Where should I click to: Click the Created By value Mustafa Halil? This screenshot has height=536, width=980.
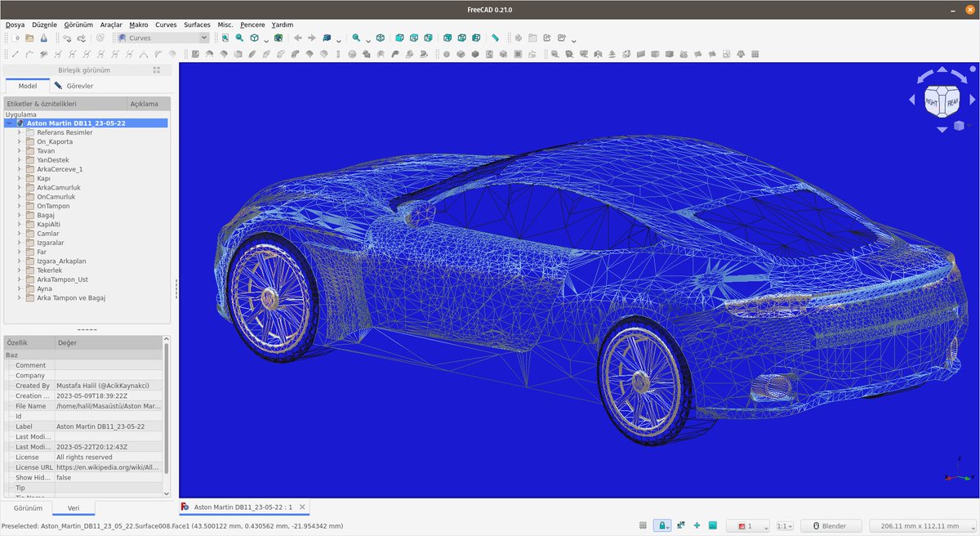pos(108,386)
